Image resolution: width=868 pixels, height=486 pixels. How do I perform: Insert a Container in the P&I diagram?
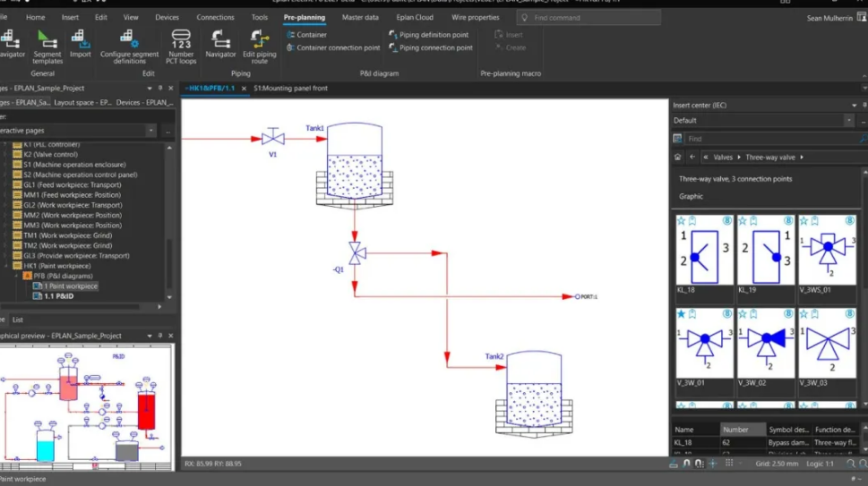306,34
